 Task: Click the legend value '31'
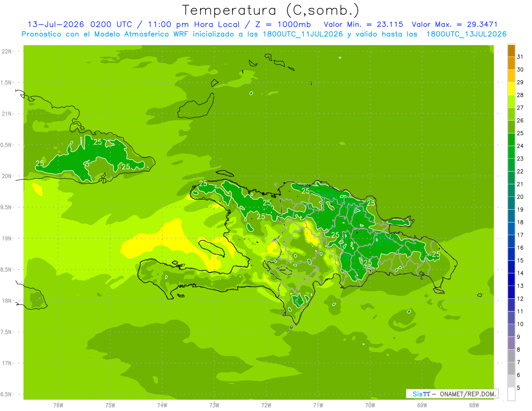[520, 57]
